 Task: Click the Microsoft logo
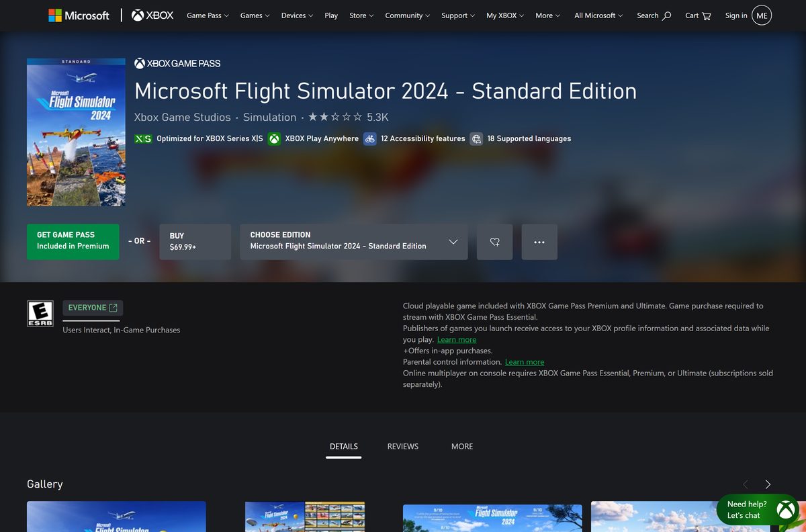pyautogui.click(x=79, y=15)
